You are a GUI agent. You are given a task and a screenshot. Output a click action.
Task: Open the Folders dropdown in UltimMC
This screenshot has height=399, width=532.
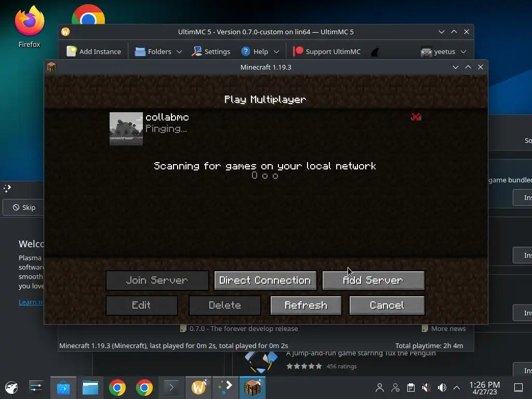click(x=158, y=51)
